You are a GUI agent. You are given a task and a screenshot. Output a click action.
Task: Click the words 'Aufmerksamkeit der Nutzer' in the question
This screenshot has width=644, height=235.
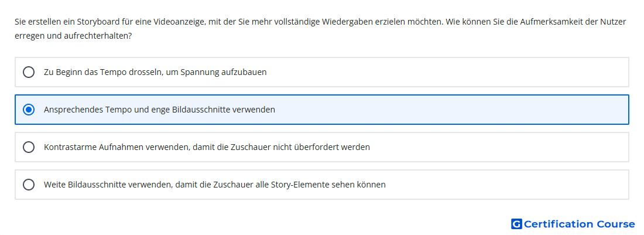(573, 22)
